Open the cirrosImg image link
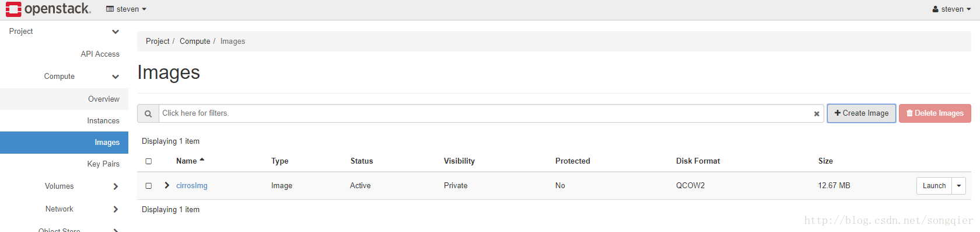This screenshot has height=232, width=980. pyautogui.click(x=192, y=186)
